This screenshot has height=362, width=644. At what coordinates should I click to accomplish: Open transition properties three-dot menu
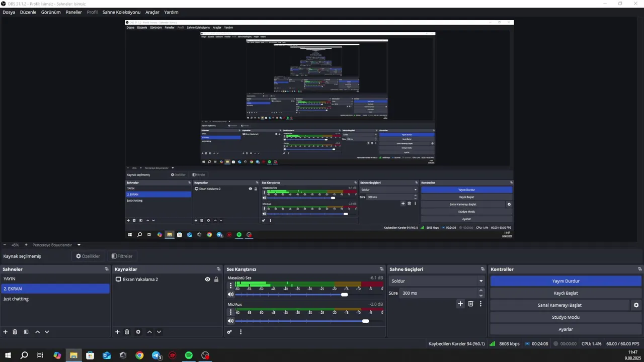[x=480, y=304]
